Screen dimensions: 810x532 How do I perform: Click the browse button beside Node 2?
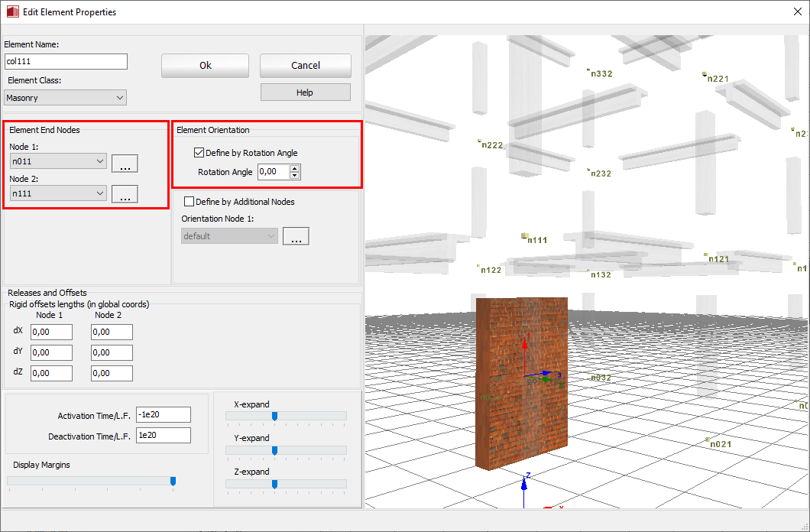[125, 195]
